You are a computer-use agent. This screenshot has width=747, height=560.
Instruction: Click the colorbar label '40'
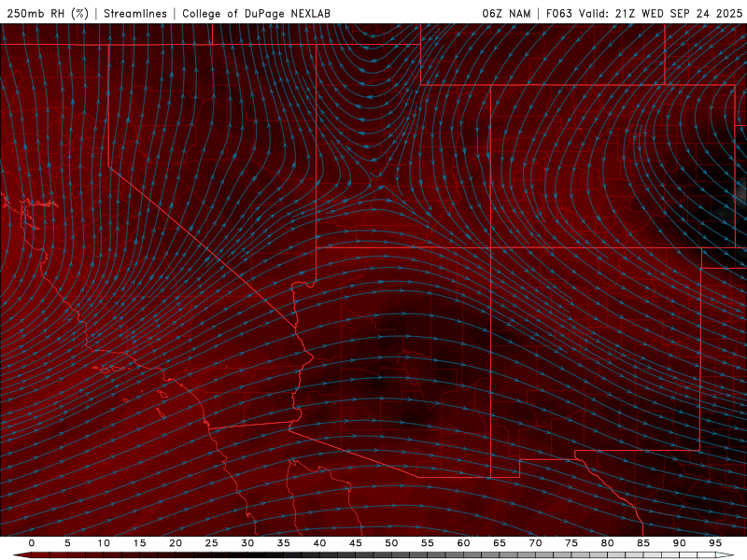pos(319,543)
